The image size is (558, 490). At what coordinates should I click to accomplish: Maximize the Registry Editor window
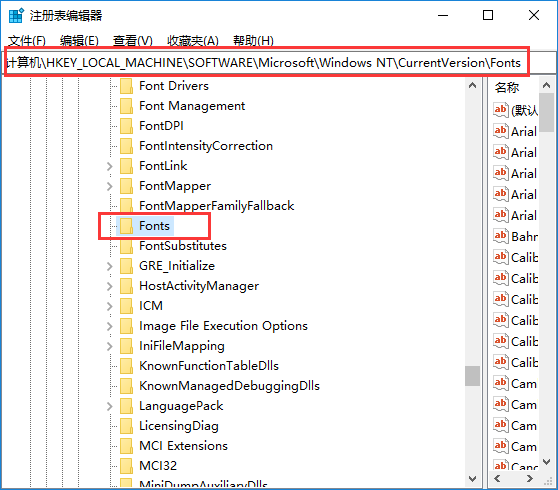click(x=488, y=15)
